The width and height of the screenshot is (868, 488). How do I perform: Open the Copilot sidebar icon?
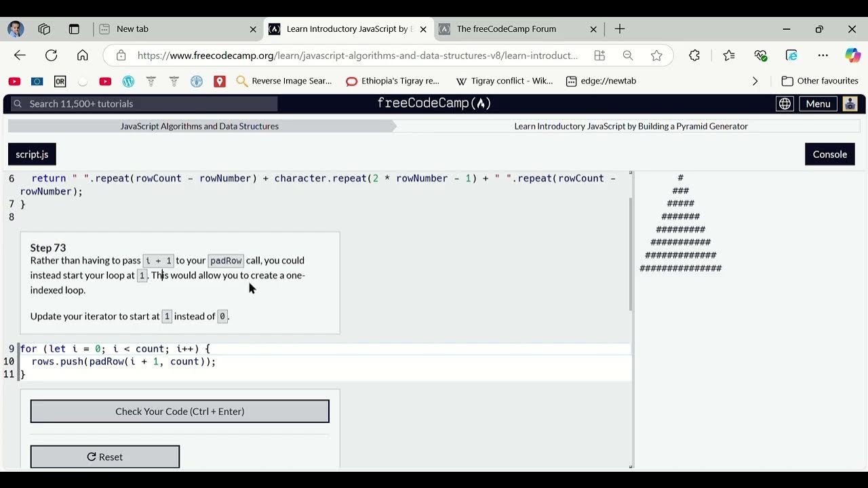coord(852,56)
